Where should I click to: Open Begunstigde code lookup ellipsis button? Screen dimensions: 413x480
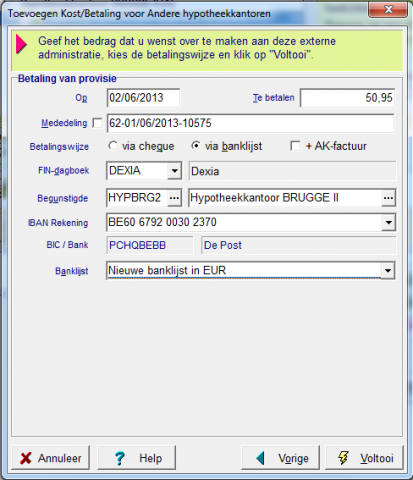[174, 198]
